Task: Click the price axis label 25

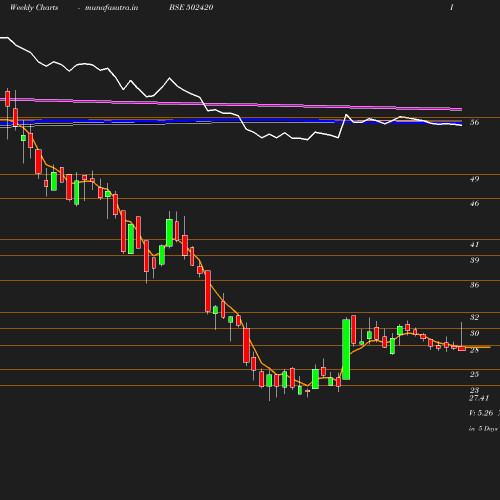Action: (x=475, y=374)
